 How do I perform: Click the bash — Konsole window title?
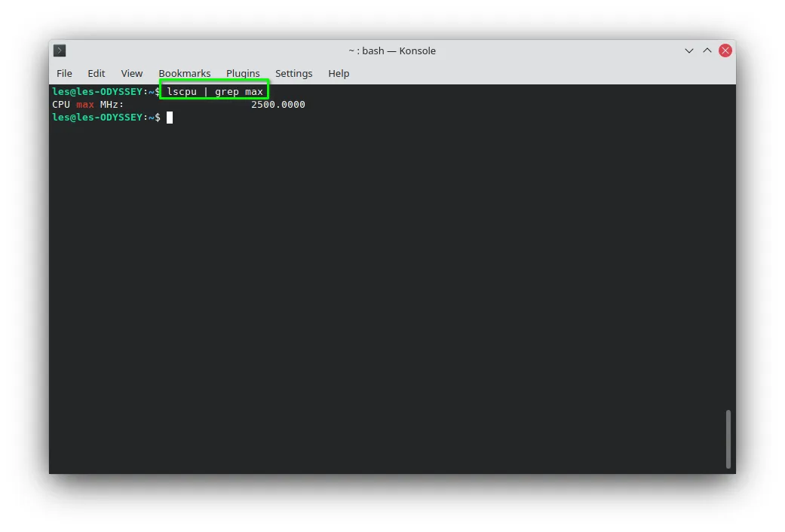tap(392, 50)
